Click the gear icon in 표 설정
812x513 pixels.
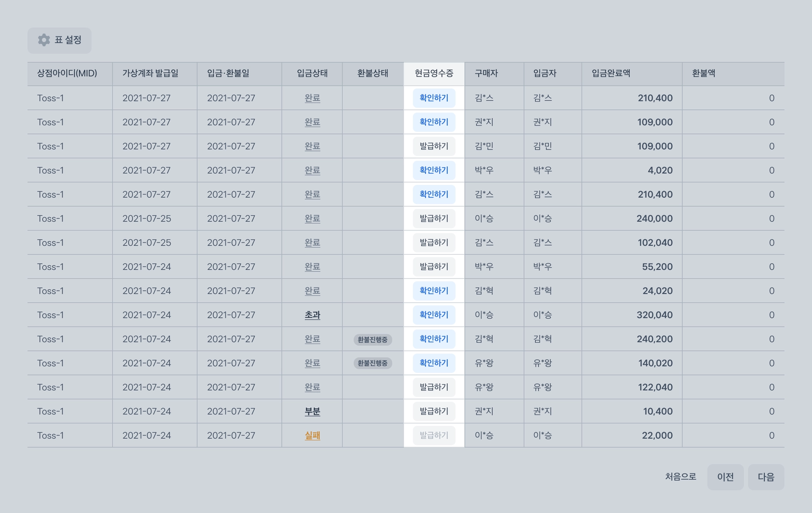(44, 40)
